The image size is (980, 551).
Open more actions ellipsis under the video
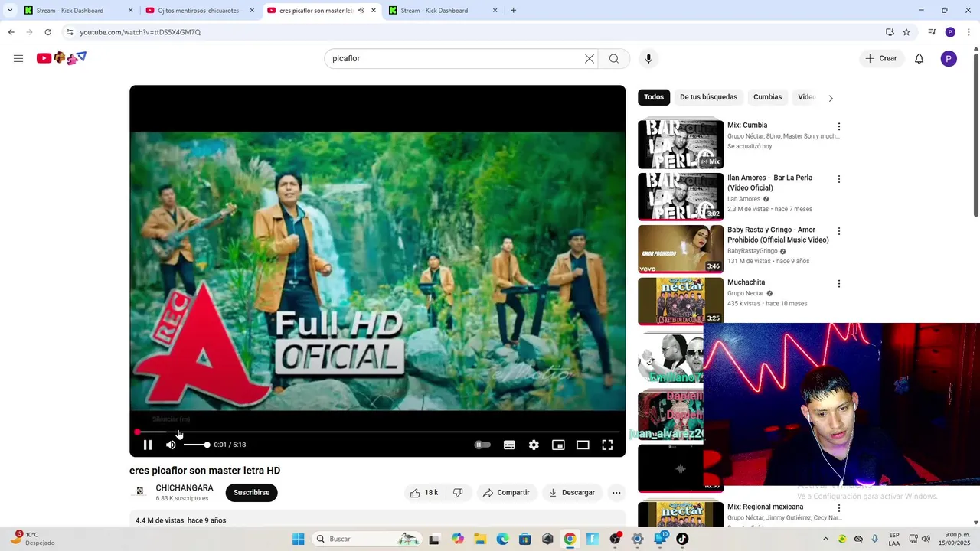(616, 493)
